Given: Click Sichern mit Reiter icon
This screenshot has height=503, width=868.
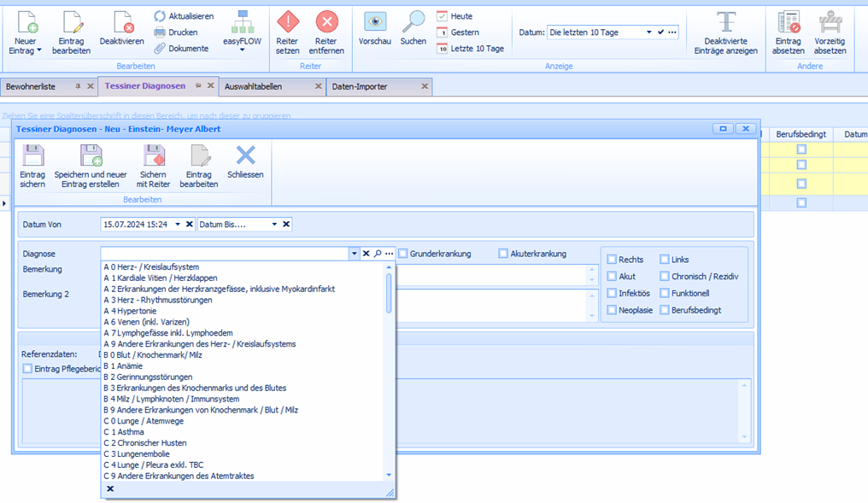Looking at the screenshot, I should coord(154,157).
